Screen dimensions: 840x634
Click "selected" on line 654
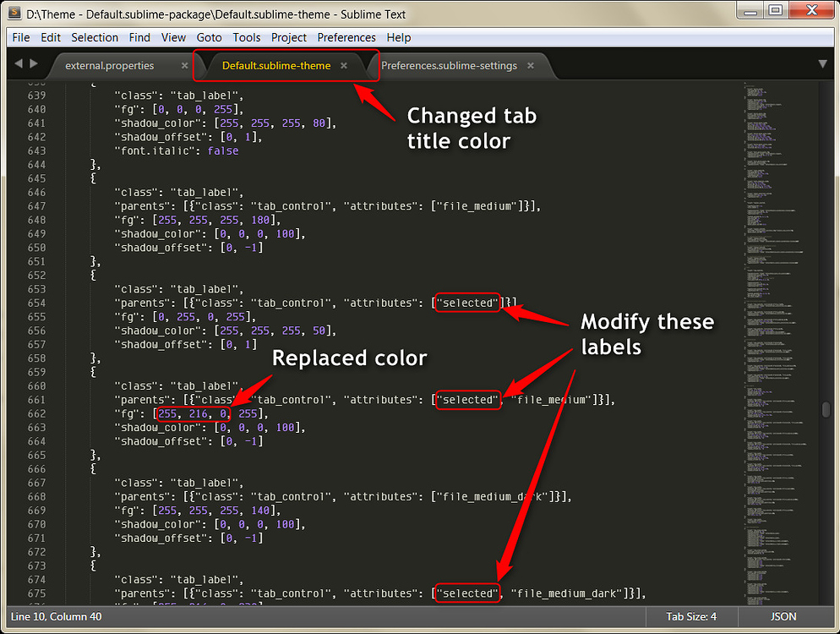[467, 303]
